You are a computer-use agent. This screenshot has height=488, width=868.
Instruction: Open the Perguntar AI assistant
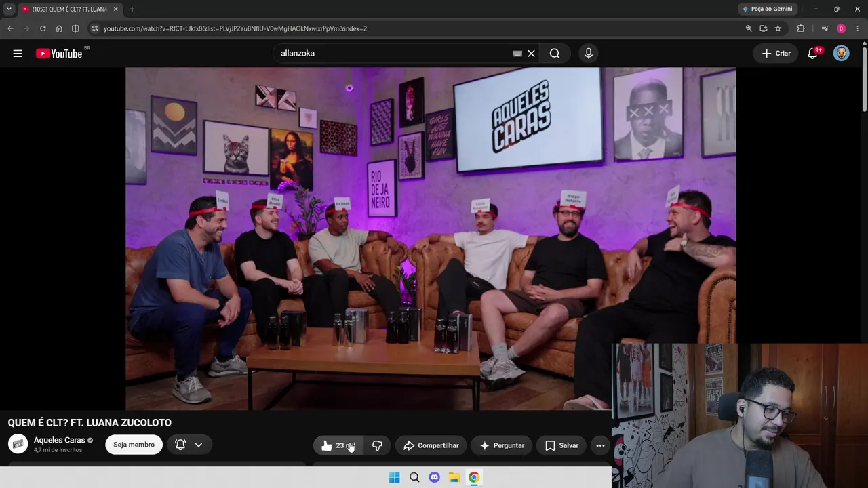pos(502,445)
